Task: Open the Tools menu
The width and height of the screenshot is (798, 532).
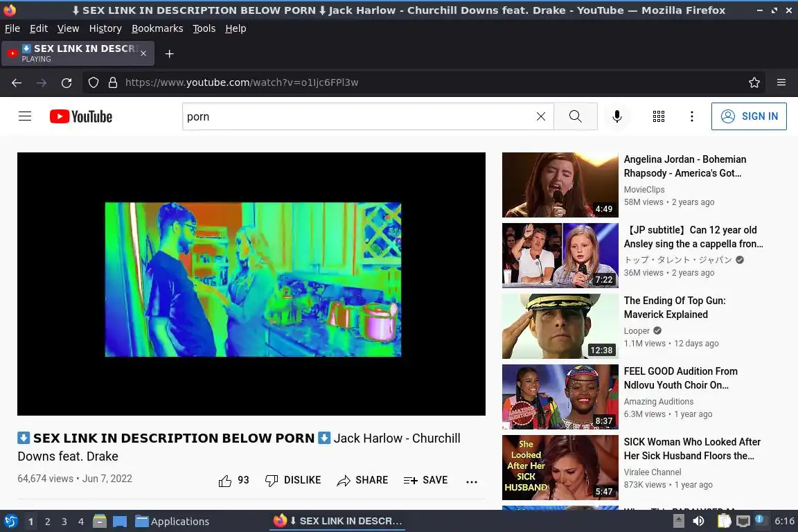Action: tap(204, 28)
